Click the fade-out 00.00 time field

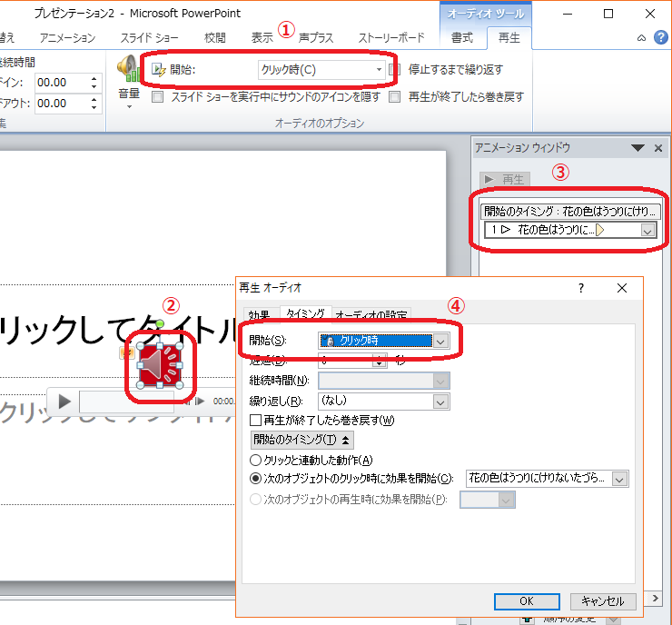(x=62, y=104)
